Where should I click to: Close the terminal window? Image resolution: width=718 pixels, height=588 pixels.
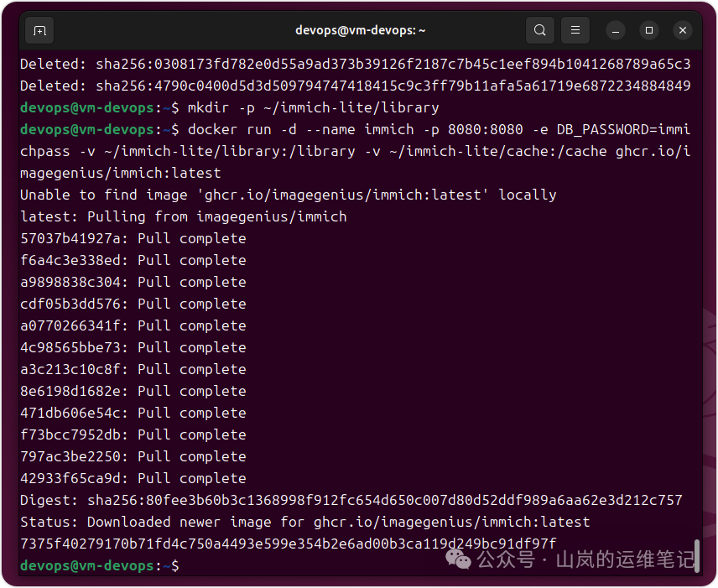click(683, 30)
